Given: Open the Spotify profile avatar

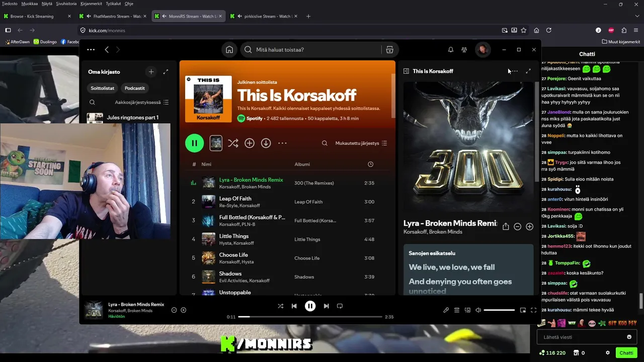Looking at the screenshot, I should coord(483,50).
